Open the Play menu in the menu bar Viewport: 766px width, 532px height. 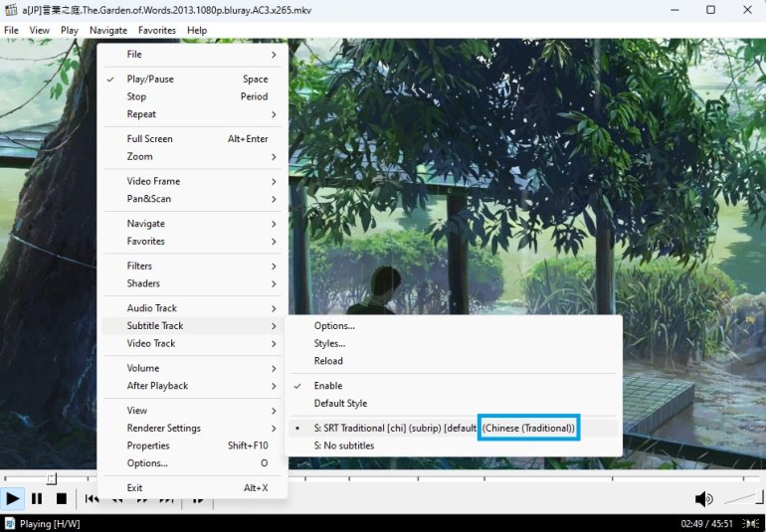(70, 30)
